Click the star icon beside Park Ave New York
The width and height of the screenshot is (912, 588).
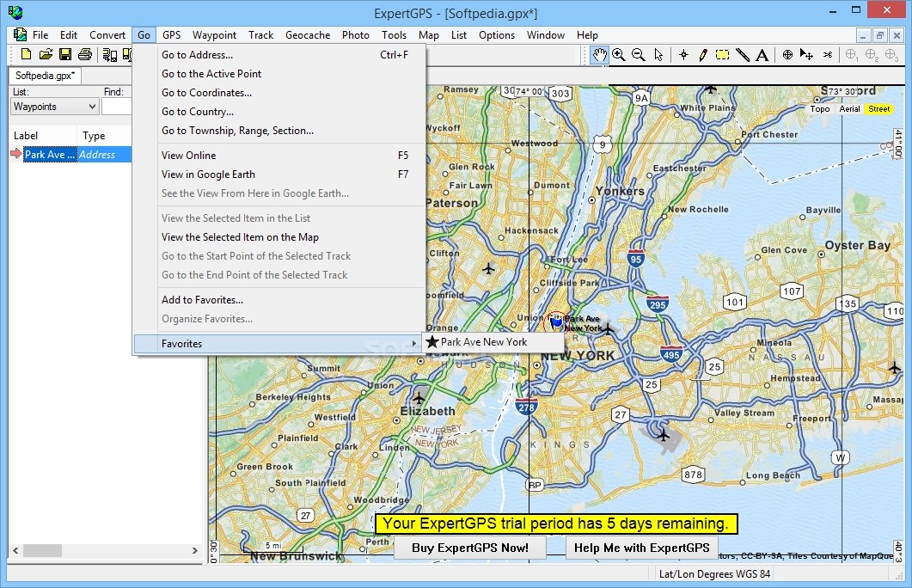point(432,341)
